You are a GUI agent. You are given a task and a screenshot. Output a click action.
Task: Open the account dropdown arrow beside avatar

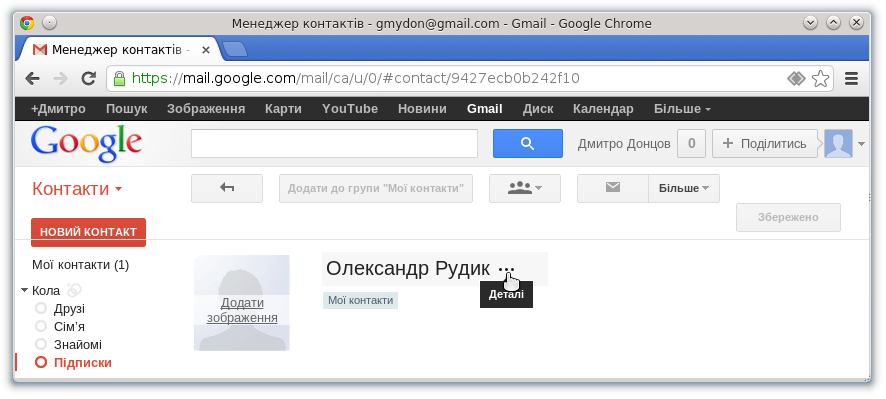pyautogui.click(x=861, y=144)
